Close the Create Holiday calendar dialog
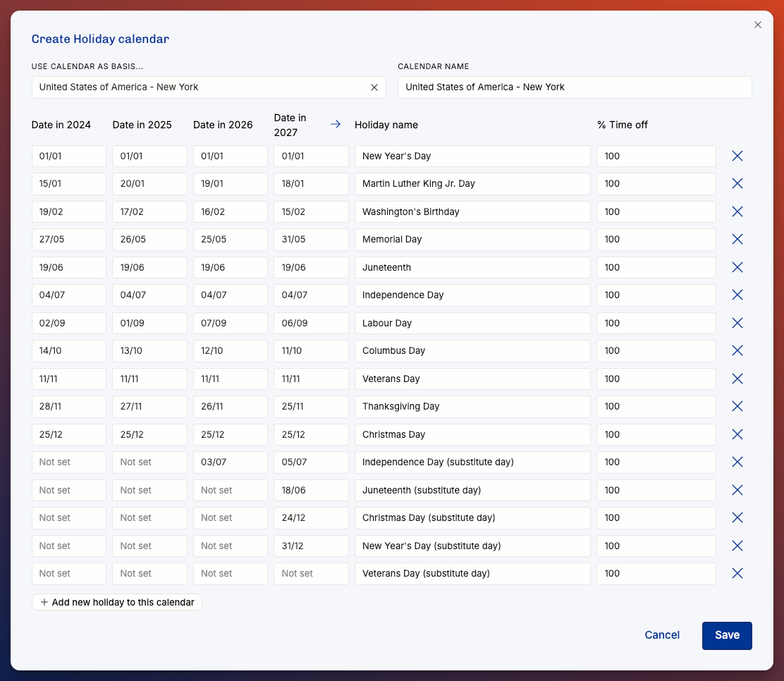Viewport: 784px width, 681px height. [x=757, y=25]
